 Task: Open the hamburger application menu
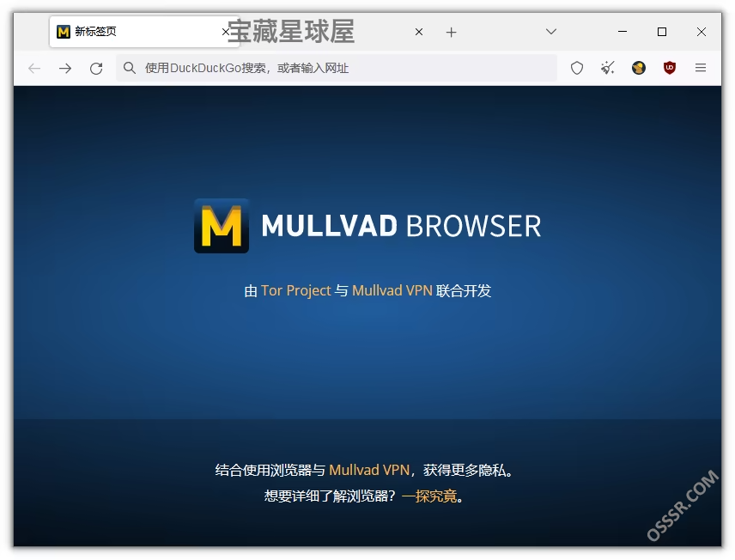(x=701, y=68)
